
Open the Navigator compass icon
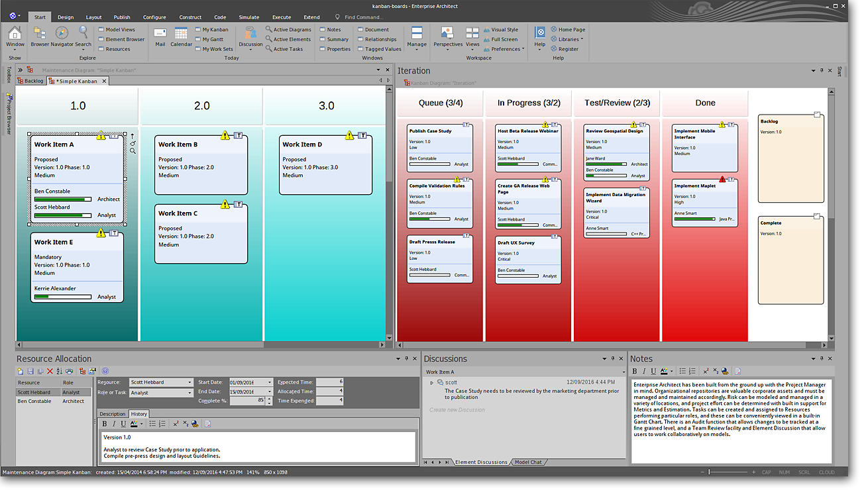tap(62, 33)
